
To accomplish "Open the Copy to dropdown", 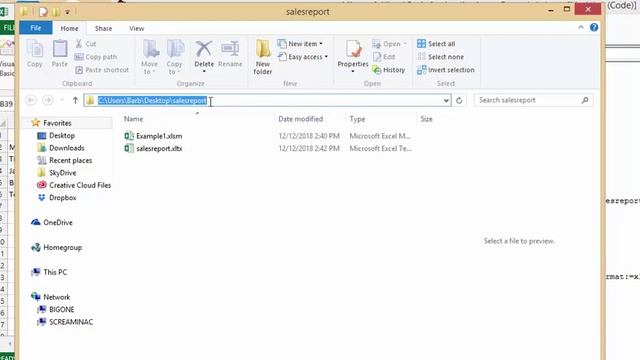I will (x=174, y=57).
